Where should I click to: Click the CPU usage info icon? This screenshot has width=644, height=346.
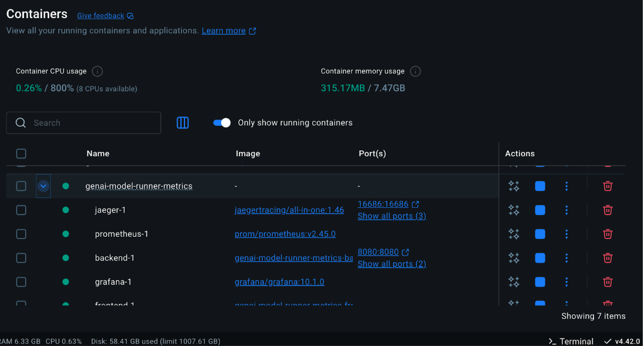[x=98, y=71]
